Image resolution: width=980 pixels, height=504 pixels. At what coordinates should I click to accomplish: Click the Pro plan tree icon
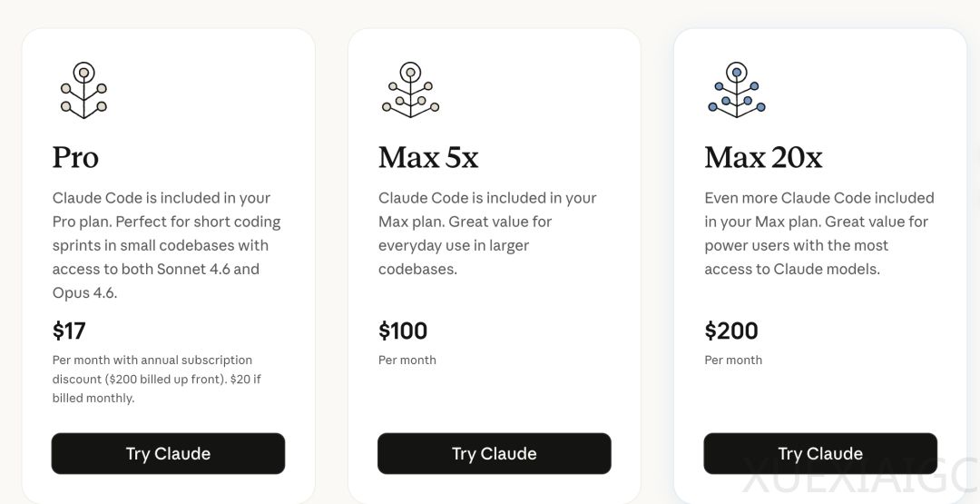tap(83, 90)
